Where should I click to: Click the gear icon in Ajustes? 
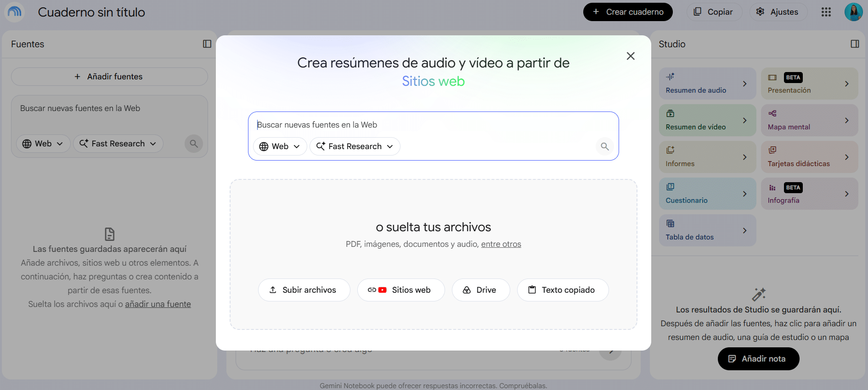tap(760, 11)
